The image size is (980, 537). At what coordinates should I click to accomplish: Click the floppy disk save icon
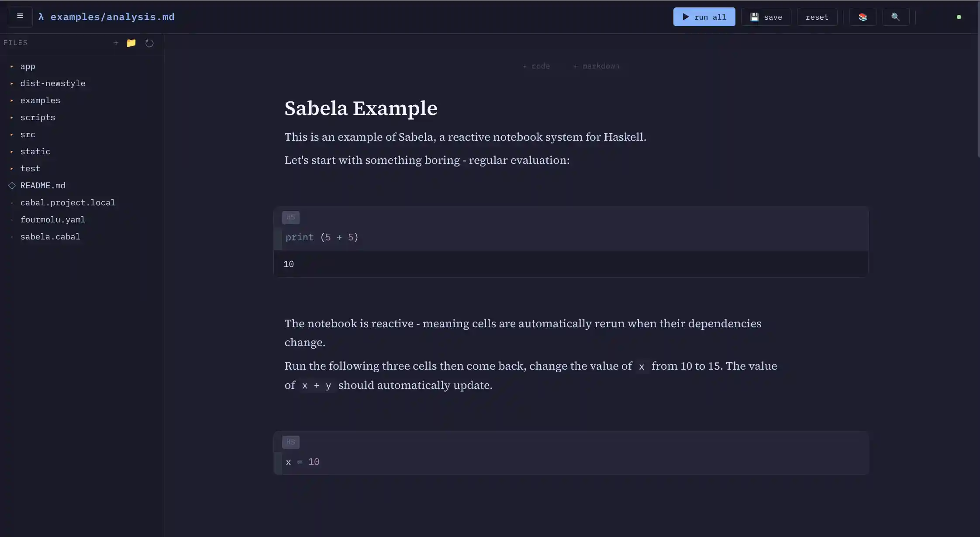(755, 17)
